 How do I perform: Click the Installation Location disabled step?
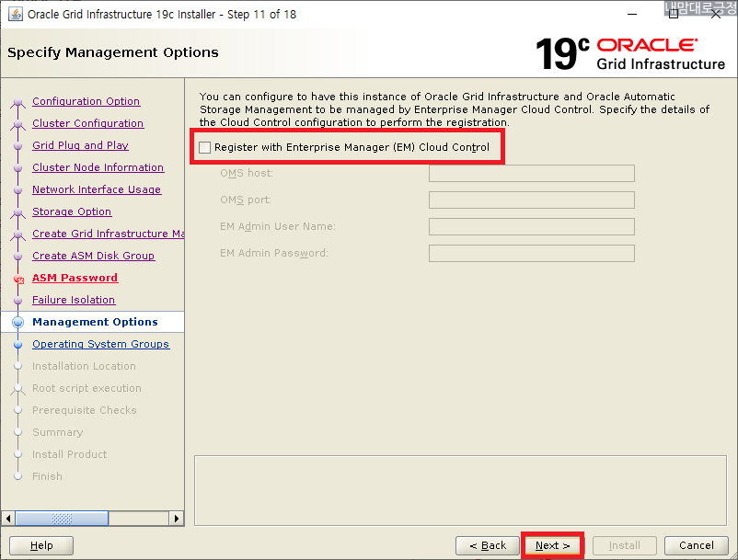(84, 366)
